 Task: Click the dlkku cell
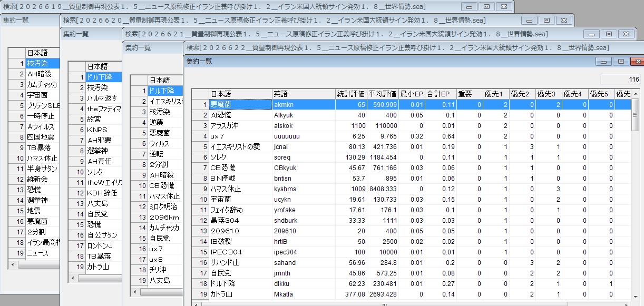click(x=303, y=283)
